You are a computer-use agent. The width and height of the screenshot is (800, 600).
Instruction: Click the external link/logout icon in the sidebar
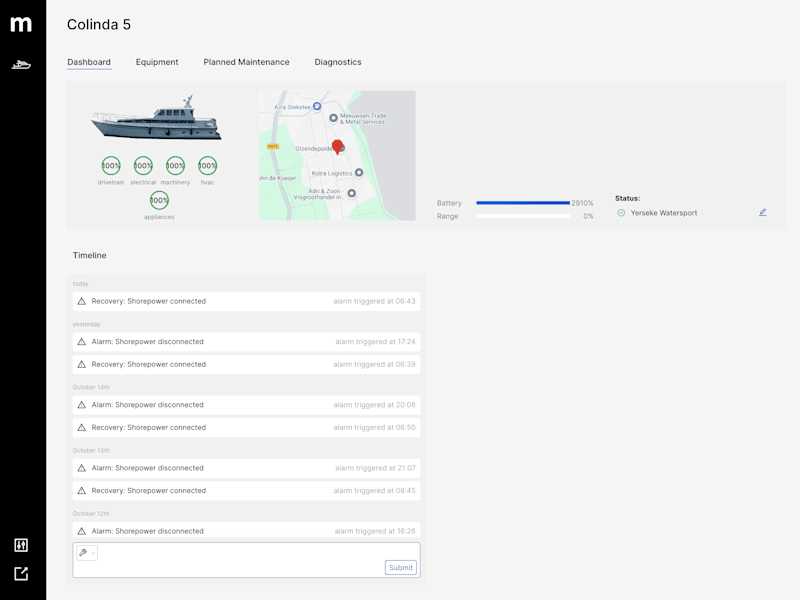[21, 573]
